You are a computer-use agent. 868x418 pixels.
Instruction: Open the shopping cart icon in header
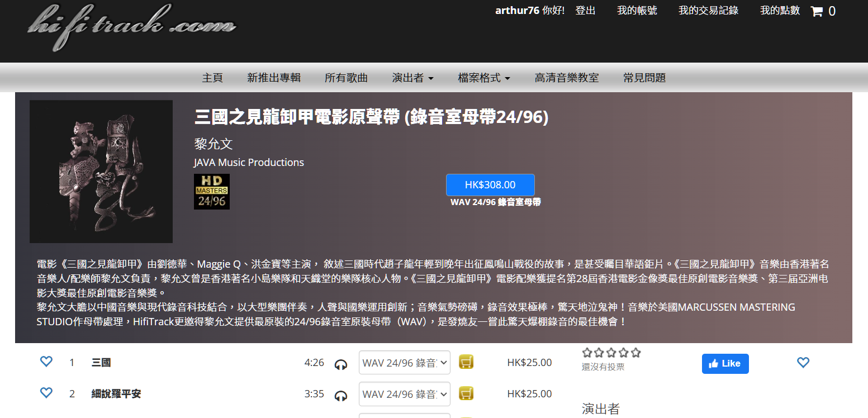click(x=817, y=11)
